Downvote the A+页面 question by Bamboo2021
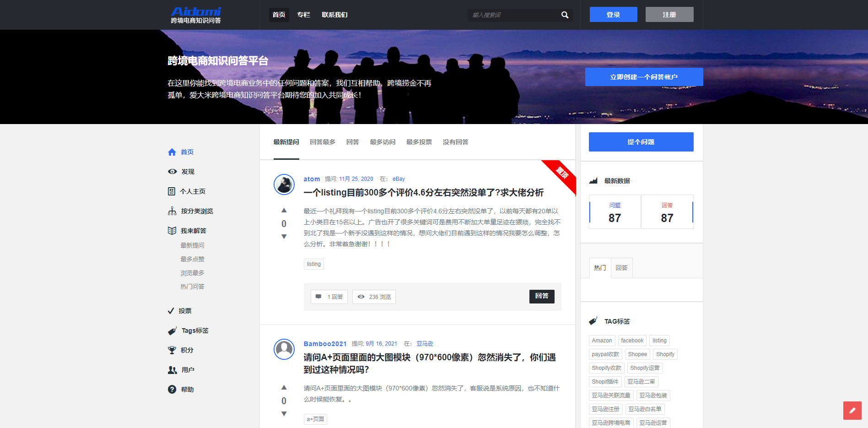 [284, 414]
